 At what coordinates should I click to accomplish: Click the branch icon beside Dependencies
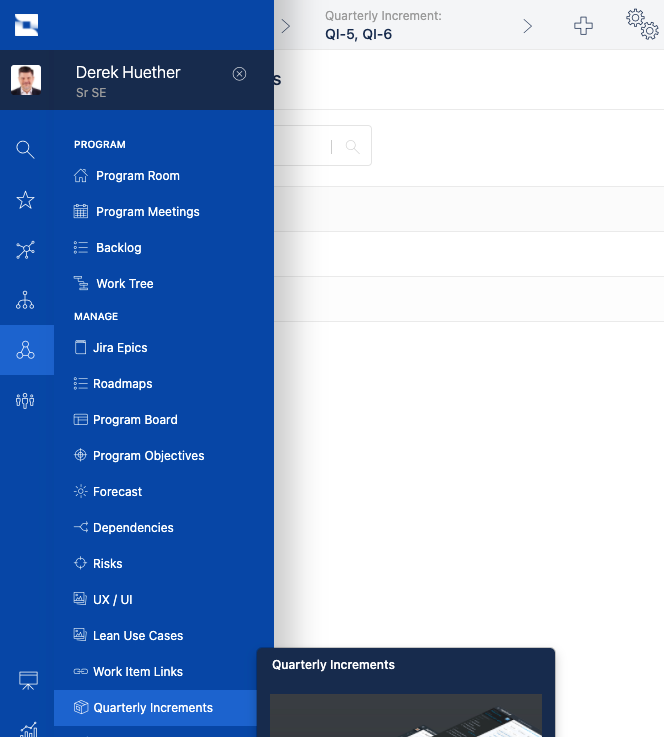[x=81, y=527]
